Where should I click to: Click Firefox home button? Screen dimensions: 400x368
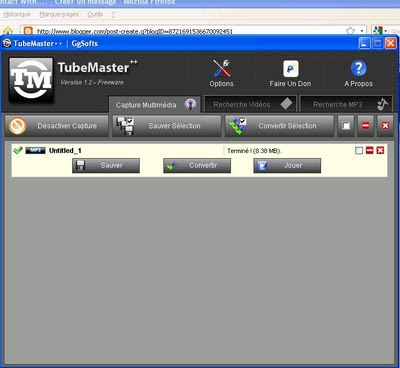click(x=8, y=31)
